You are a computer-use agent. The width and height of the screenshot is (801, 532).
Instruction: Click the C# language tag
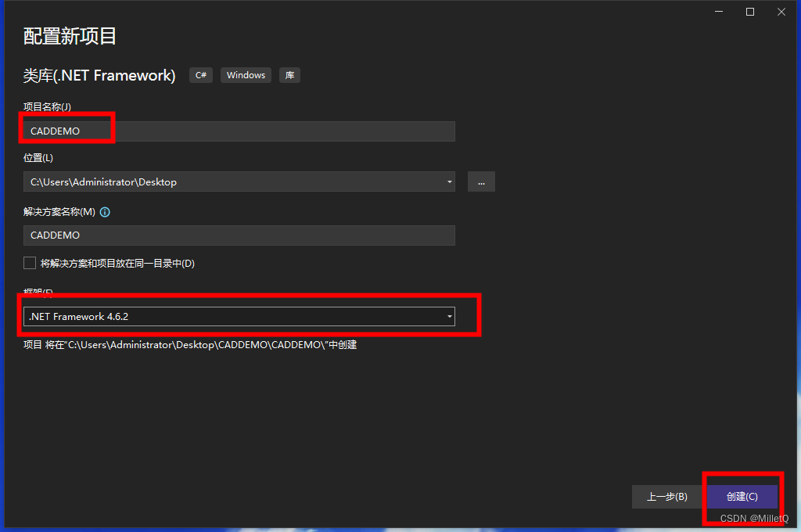click(x=201, y=75)
